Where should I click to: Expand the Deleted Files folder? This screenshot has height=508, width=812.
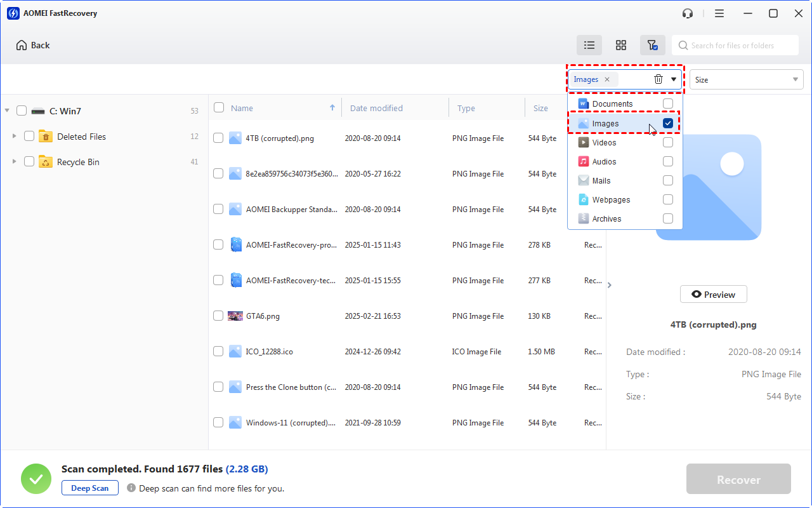14,136
